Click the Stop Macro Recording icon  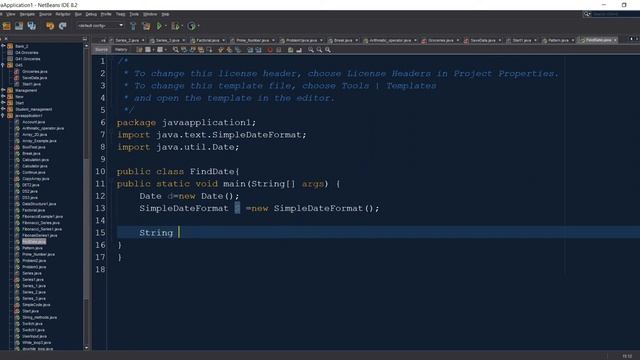point(278,50)
